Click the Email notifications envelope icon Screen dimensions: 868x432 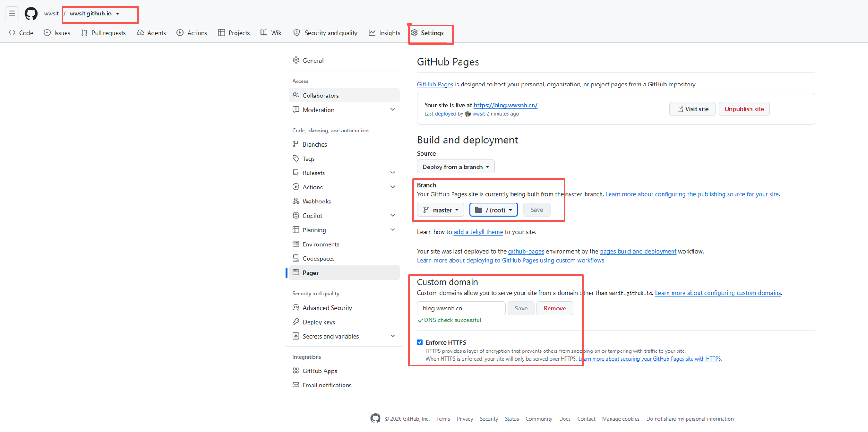296,385
